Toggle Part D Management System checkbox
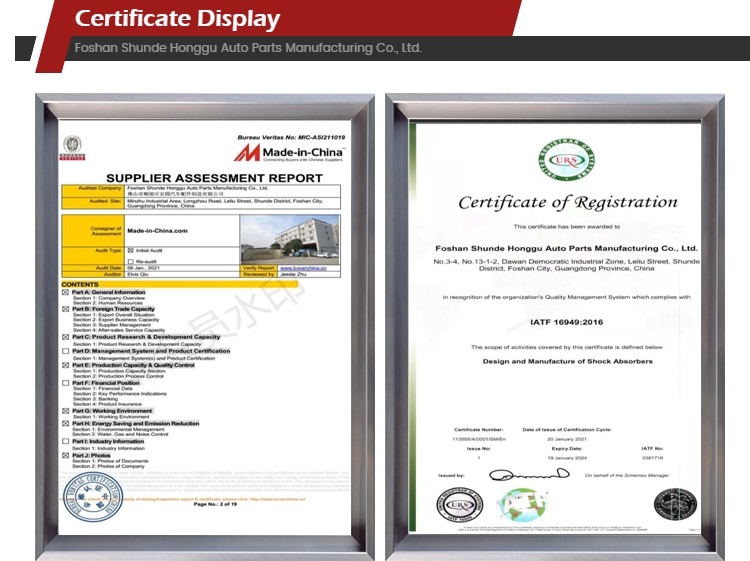Image resolution: width=750 pixels, height=561 pixels. (x=66, y=351)
